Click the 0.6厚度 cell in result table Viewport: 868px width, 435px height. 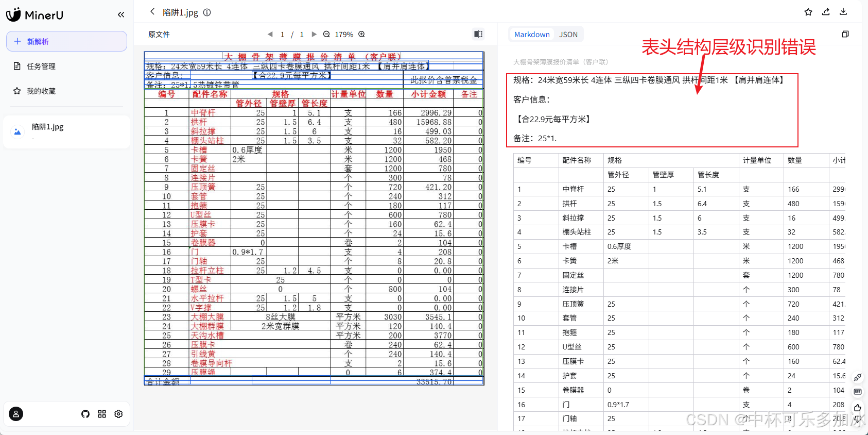626,246
